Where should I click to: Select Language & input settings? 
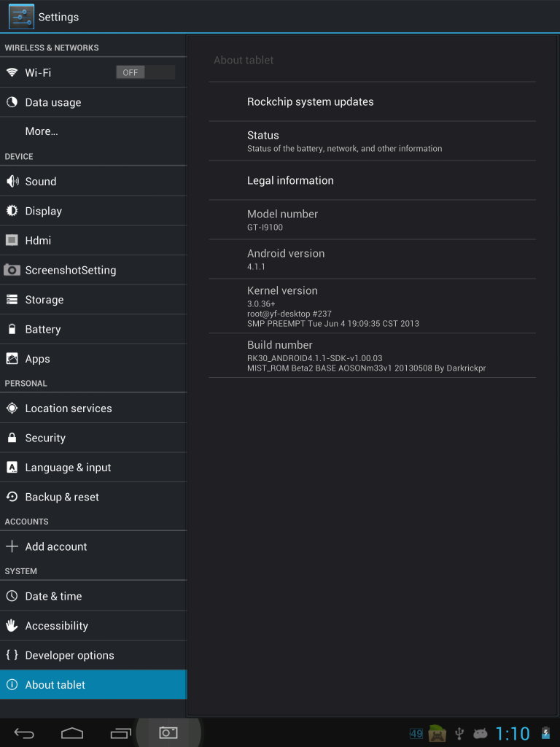(x=68, y=468)
